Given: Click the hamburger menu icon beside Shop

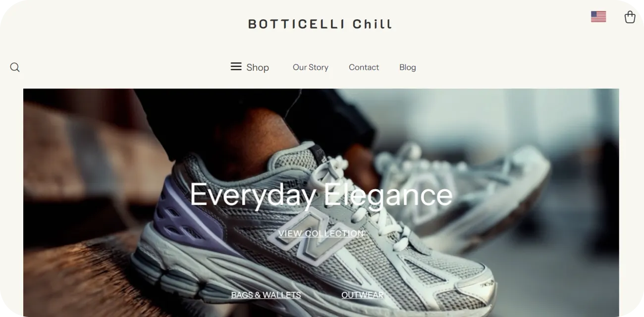Looking at the screenshot, I should [x=236, y=66].
